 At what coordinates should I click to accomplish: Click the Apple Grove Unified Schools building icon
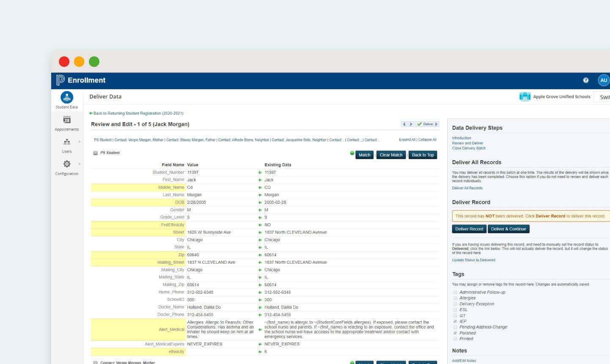[525, 96]
